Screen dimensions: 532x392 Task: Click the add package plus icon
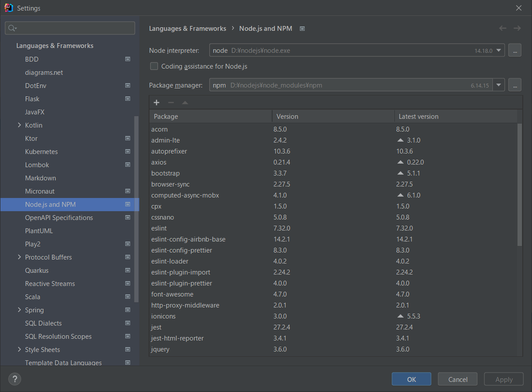156,102
